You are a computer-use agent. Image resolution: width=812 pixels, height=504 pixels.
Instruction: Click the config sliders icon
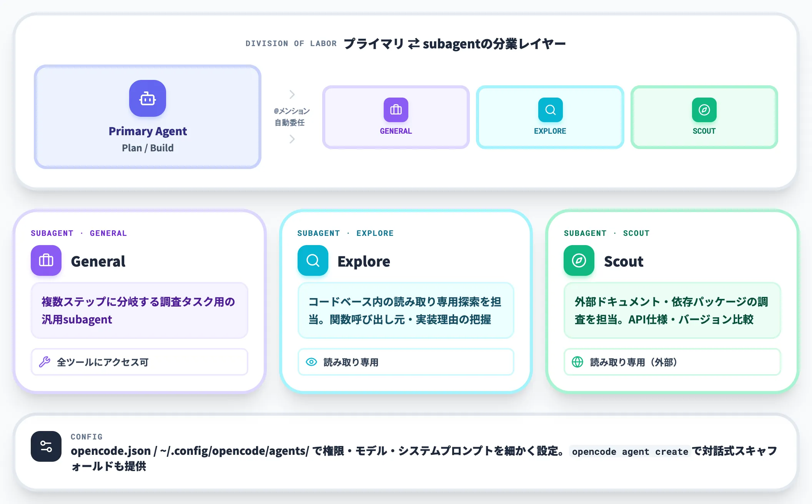(46, 446)
